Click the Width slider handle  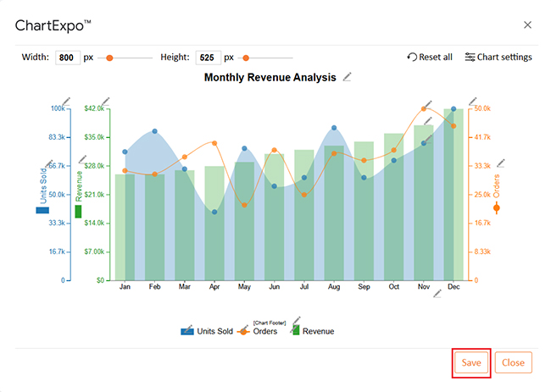pos(109,58)
